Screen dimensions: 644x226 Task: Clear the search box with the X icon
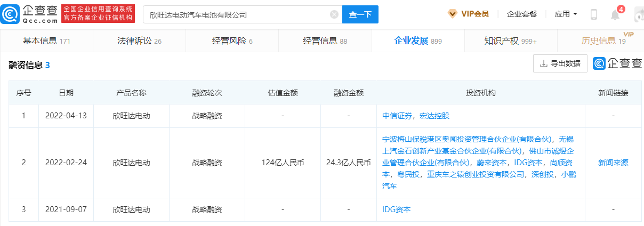click(334, 14)
